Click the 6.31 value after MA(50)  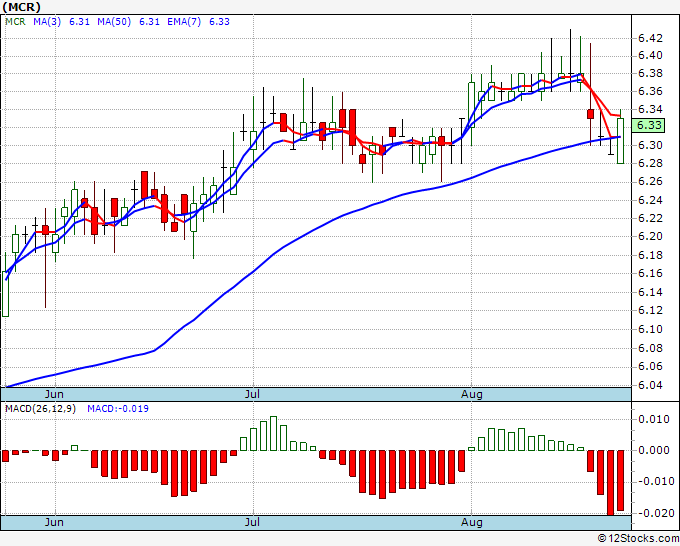pyautogui.click(x=150, y=22)
